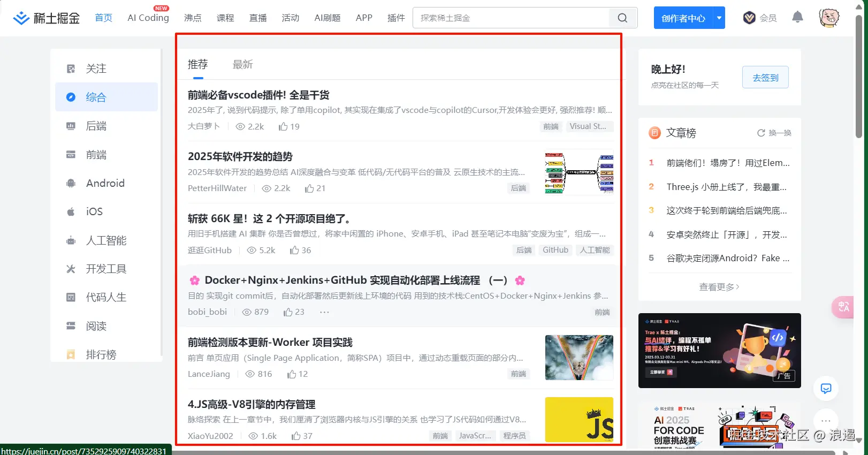Image resolution: width=868 pixels, height=455 pixels.
Task: Expand 查看更多 in article ranking
Action: pos(719,287)
